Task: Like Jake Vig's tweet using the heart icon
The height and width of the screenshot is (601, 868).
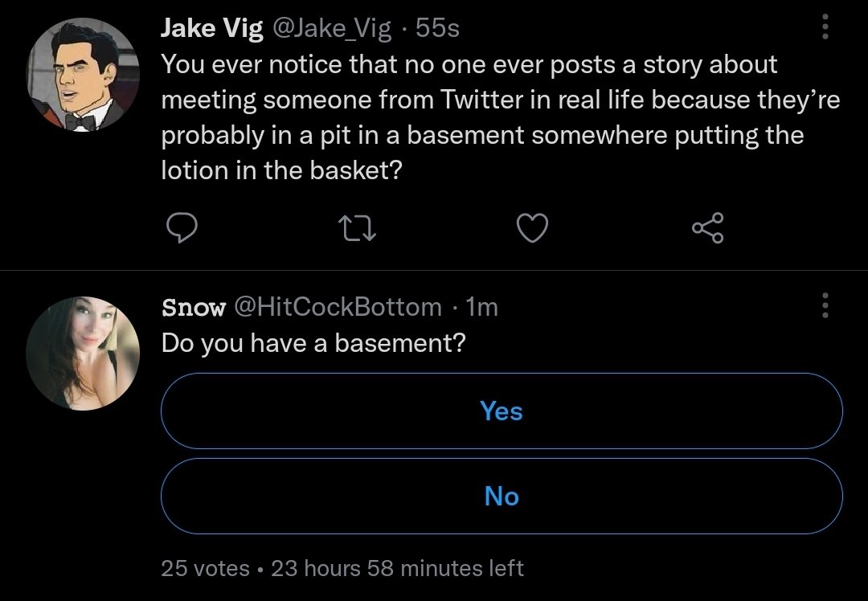Action: (532, 229)
